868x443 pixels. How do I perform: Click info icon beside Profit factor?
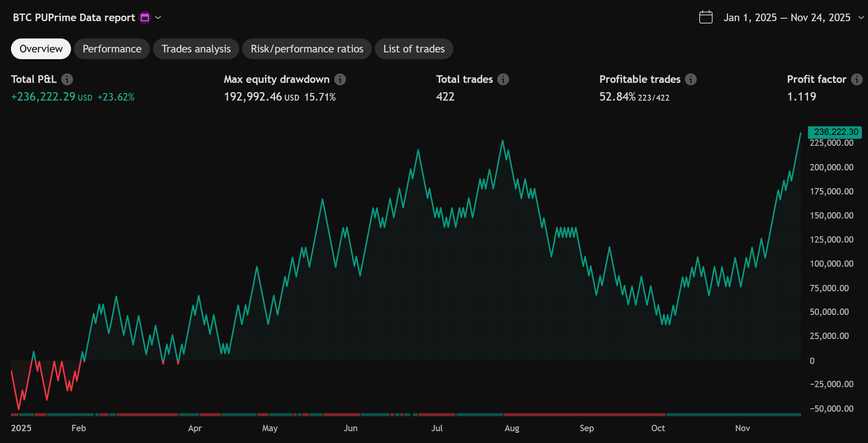857,79
